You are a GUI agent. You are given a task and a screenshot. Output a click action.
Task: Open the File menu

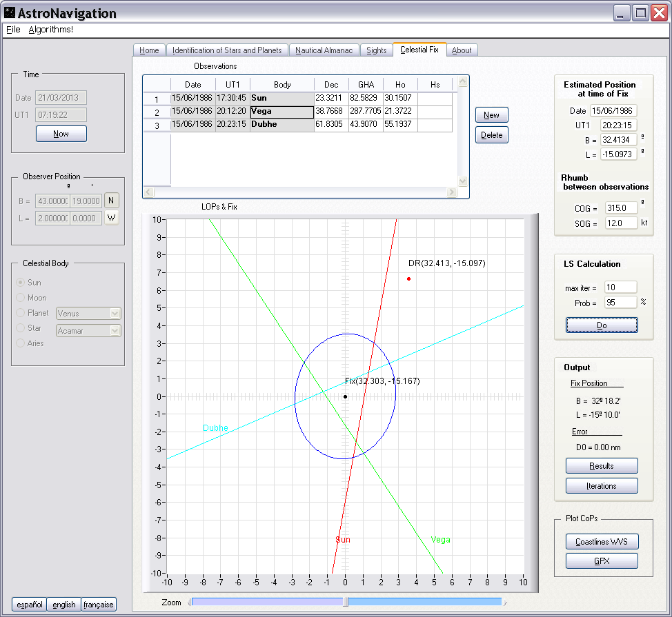click(x=13, y=30)
